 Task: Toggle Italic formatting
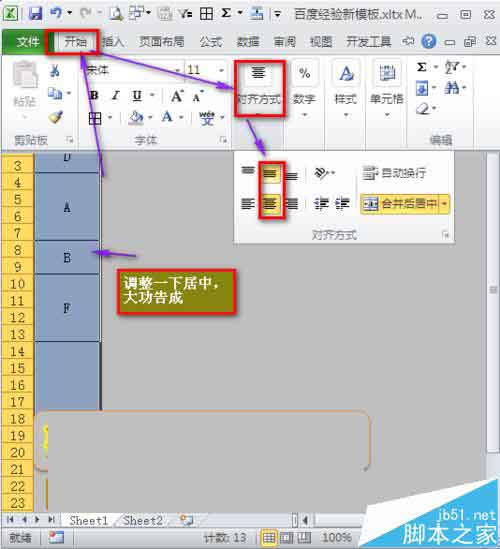[x=116, y=96]
